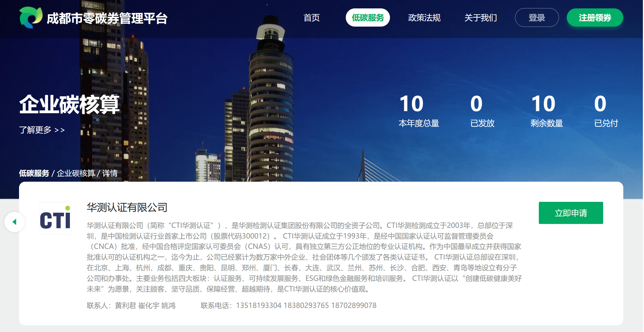Click the 联系人 contact names line
Viewport: 644px width, 332px height.
[x=131, y=305]
